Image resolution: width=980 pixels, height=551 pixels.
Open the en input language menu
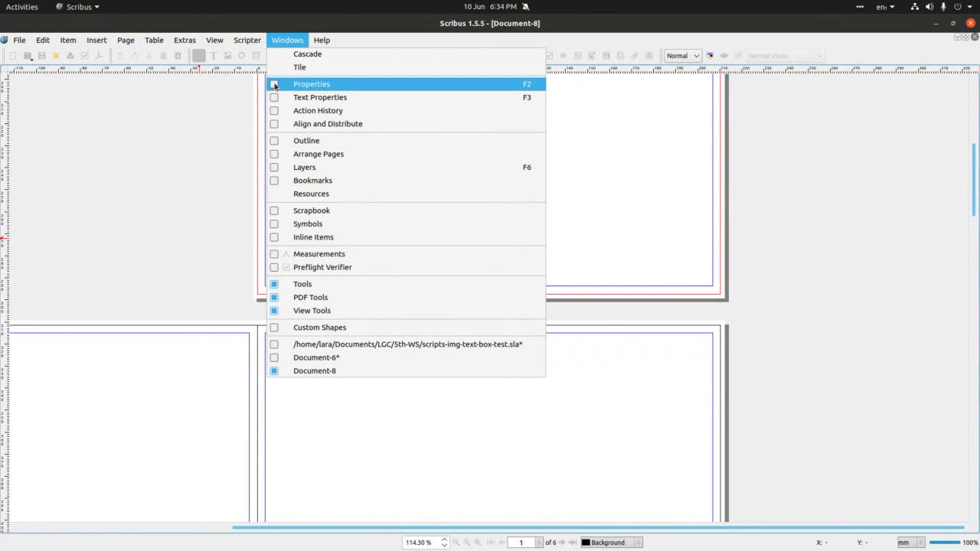(x=884, y=7)
